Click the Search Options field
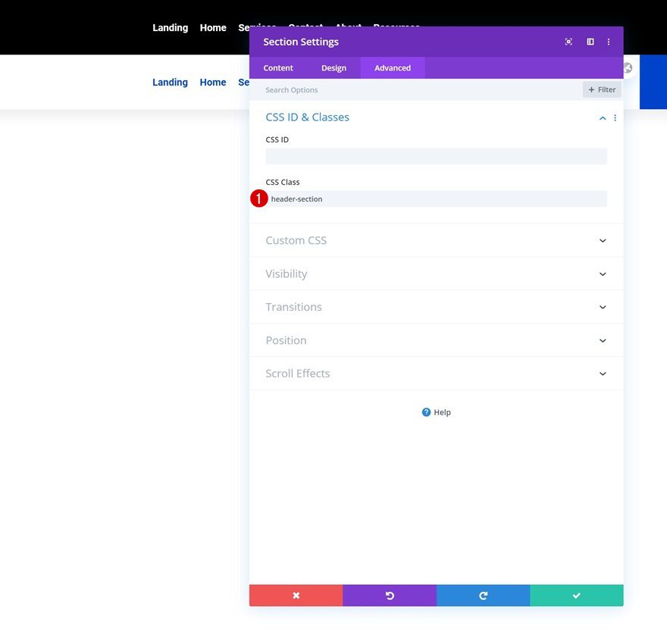Screen dimensions: 667x644 415,90
